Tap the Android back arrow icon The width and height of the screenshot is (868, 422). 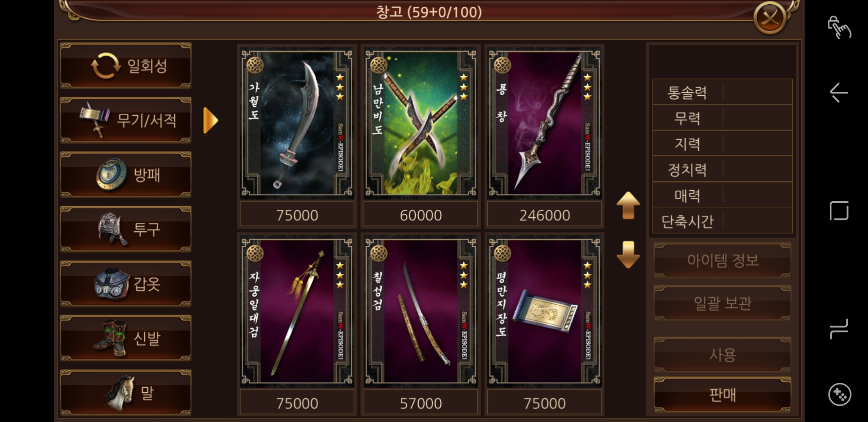click(839, 93)
